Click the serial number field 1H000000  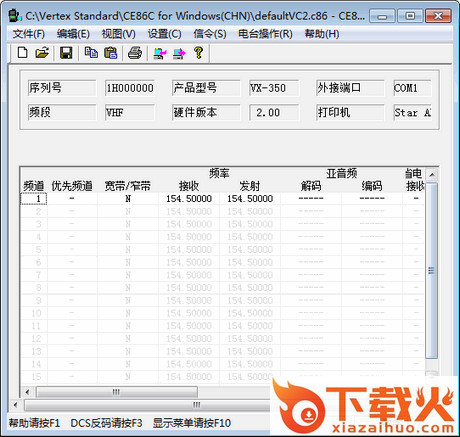(130, 88)
